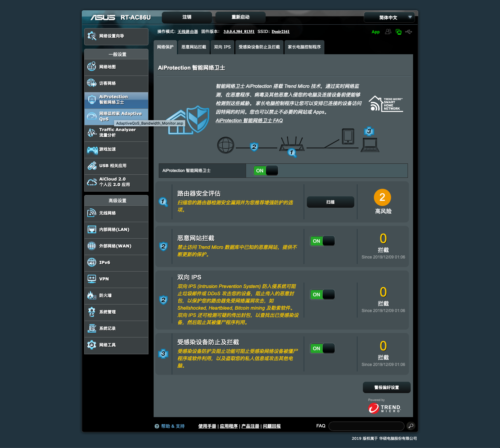Click the 游戏加速 gamepad icon
Viewport: 500px width, 448px height.
[92, 150]
